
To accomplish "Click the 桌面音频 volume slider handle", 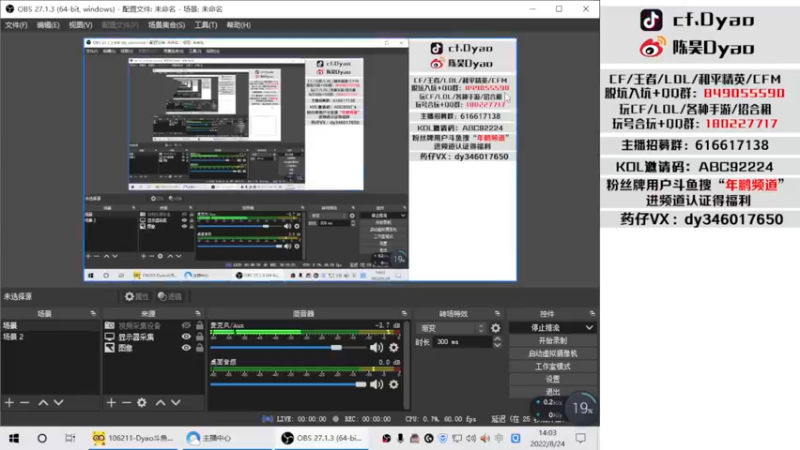I will click(x=361, y=384).
